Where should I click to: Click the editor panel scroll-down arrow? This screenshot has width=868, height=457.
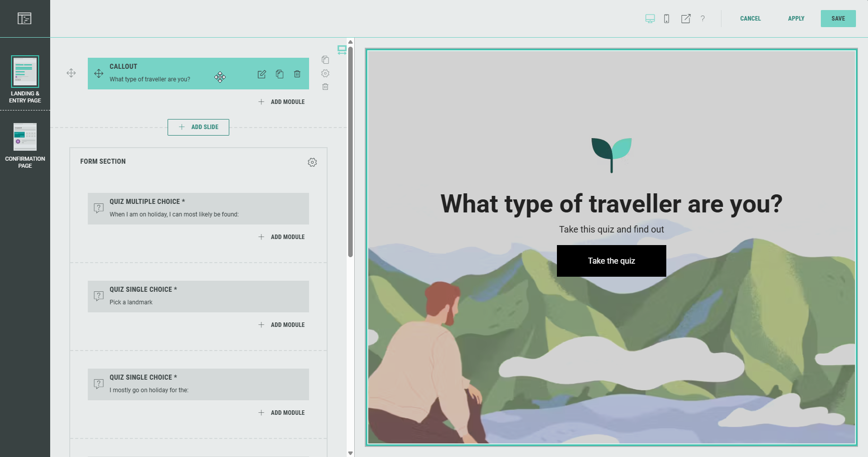(350, 453)
